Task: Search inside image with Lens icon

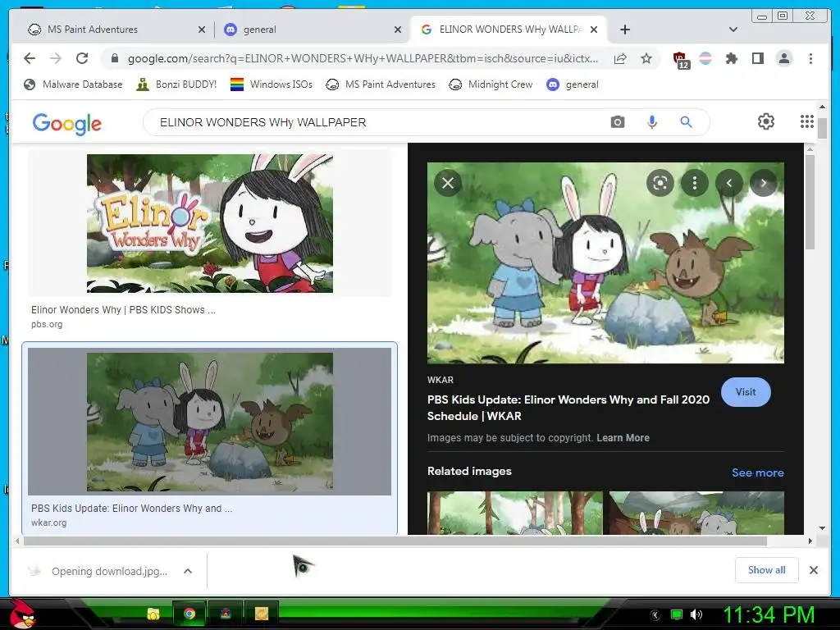Action: tap(660, 183)
